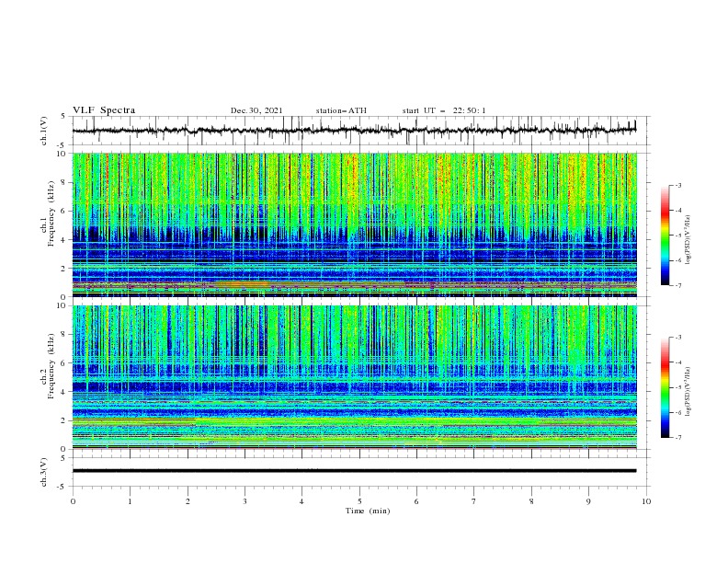Screen dimensions: 728x563
Task: Click the ch.1 spectrogram color scale bar
Action: (x=665, y=236)
